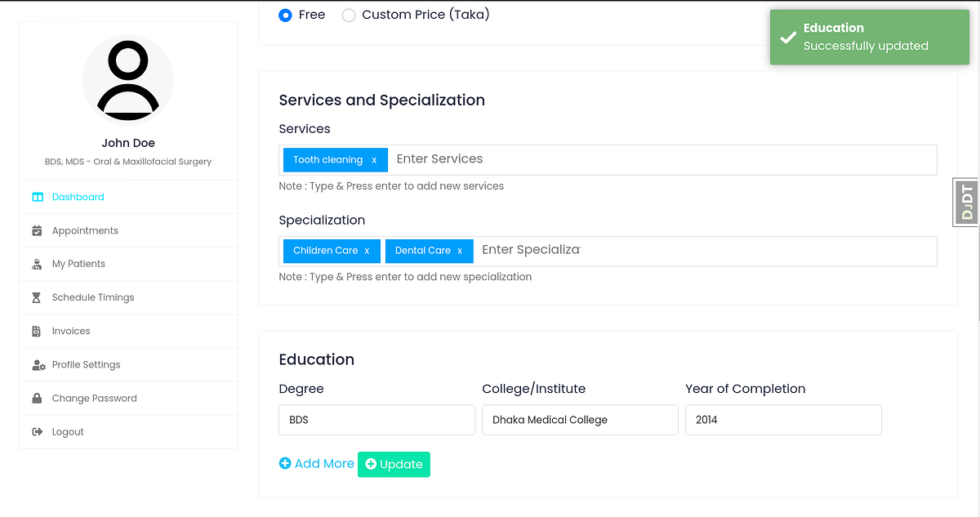This screenshot has width=980, height=517.
Task: Remove the Children Care specialization tag
Action: click(x=367, y=251)
